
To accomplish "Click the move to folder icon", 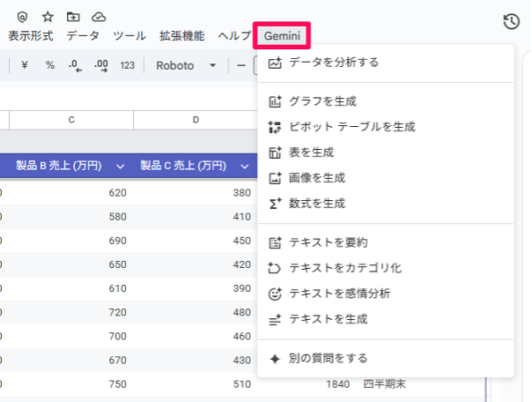I will click(73, 17).
